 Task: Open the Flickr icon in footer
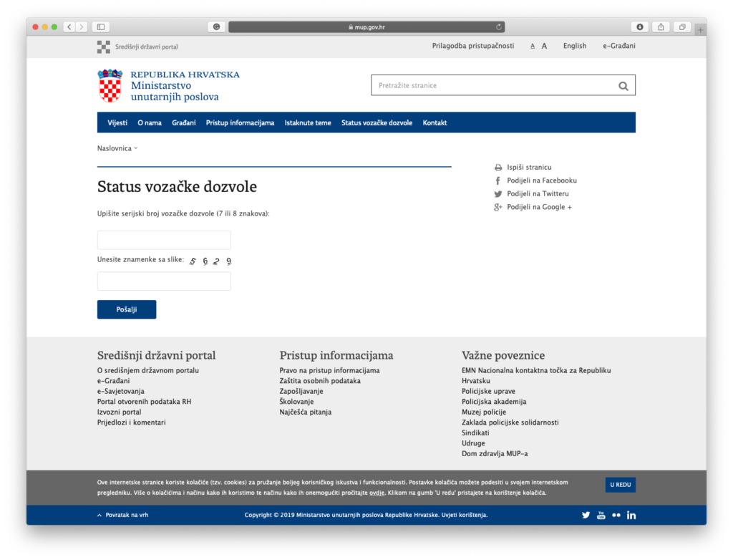(616, 515)
